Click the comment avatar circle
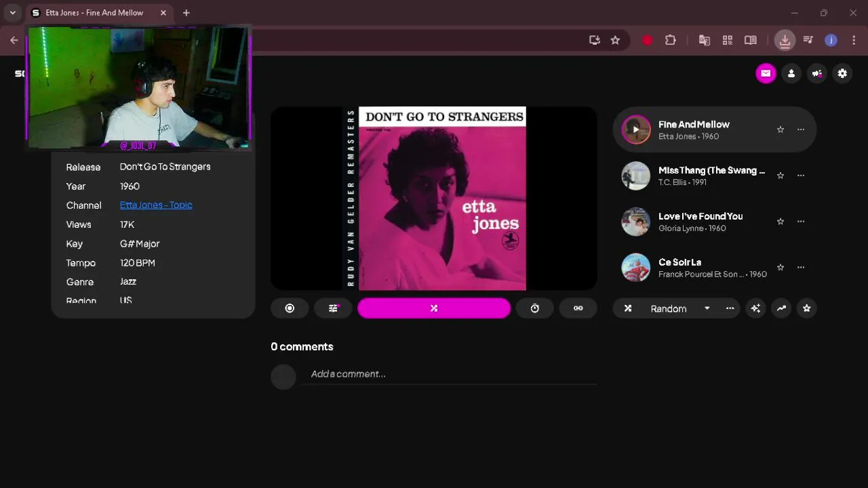 (x=283, y=377)
